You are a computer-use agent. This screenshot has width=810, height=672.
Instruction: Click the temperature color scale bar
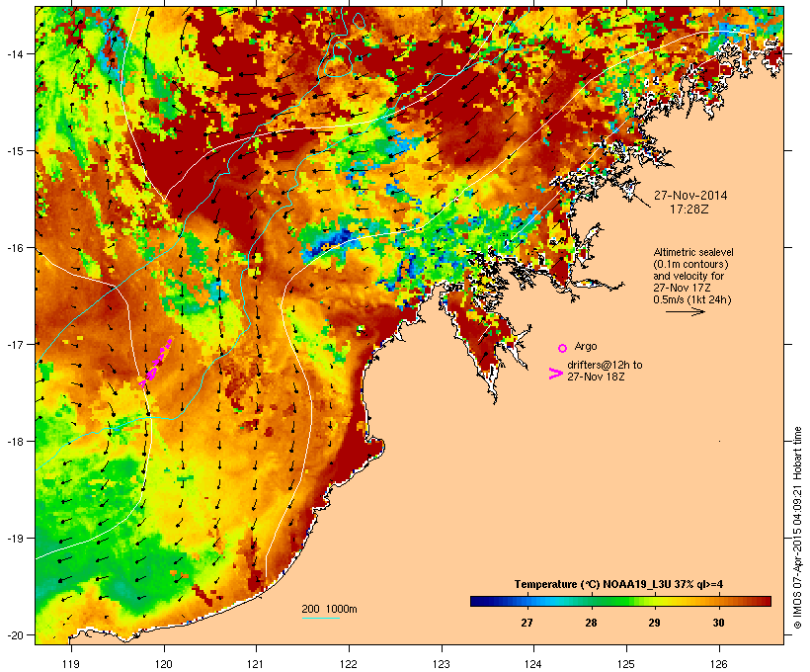point(620,601)
